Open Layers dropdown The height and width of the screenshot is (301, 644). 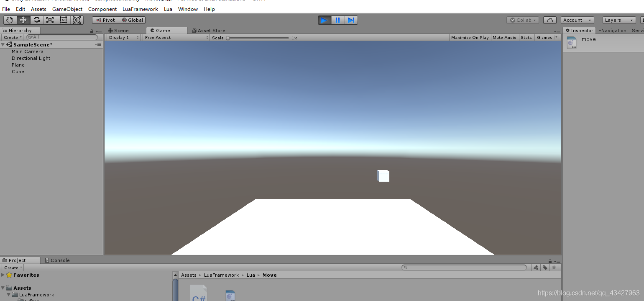tap(619, 20)
